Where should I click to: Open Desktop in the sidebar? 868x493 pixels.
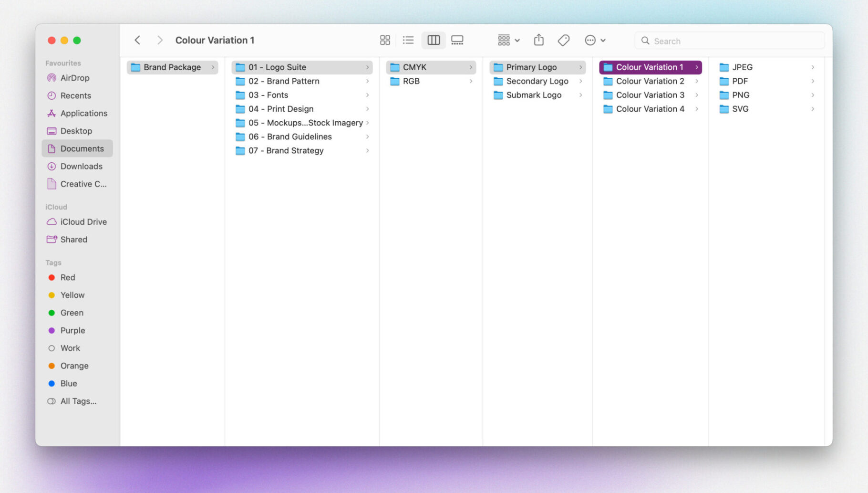[x=77, y=131]
